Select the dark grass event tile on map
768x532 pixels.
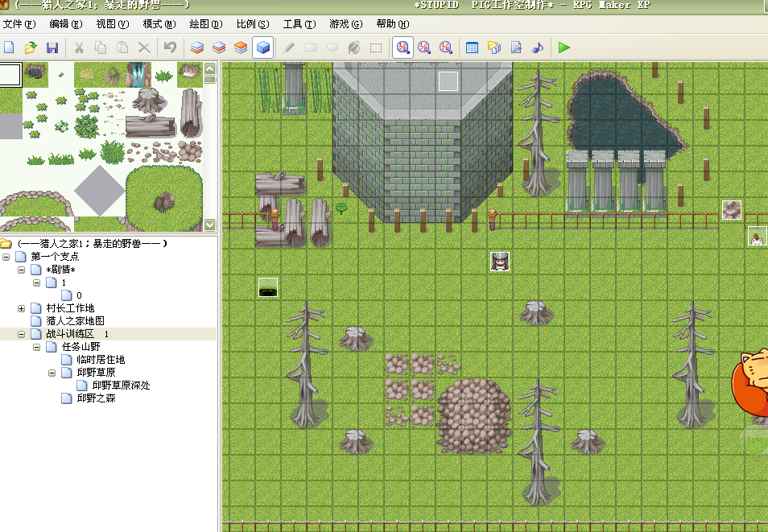pos(268,287)
